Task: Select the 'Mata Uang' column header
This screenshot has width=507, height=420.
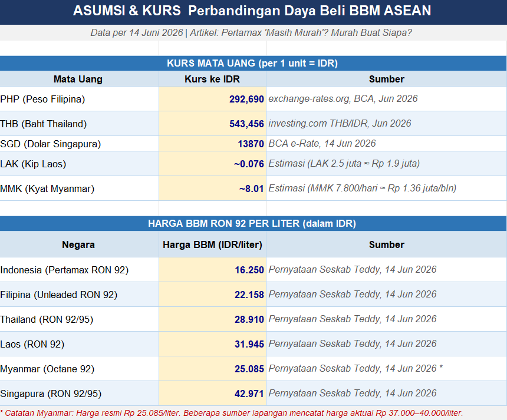Action: [x=79, y=79]
